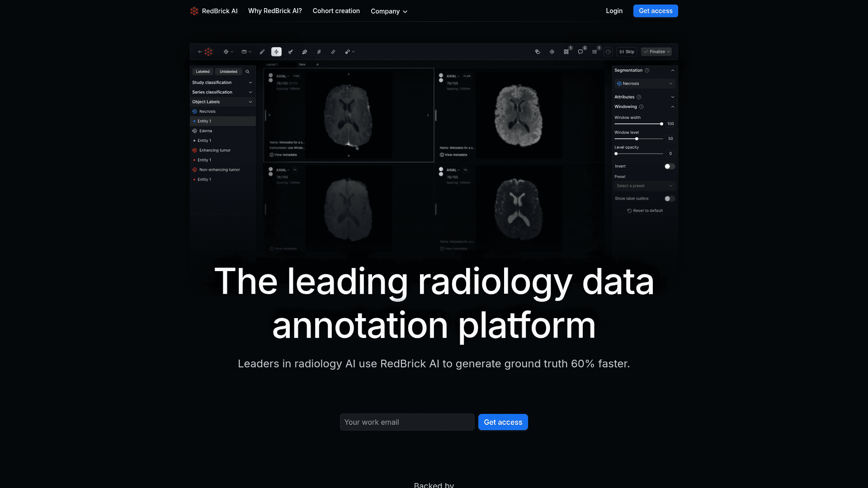
Task: Open the list icon with badge
Action: [594, 52]
